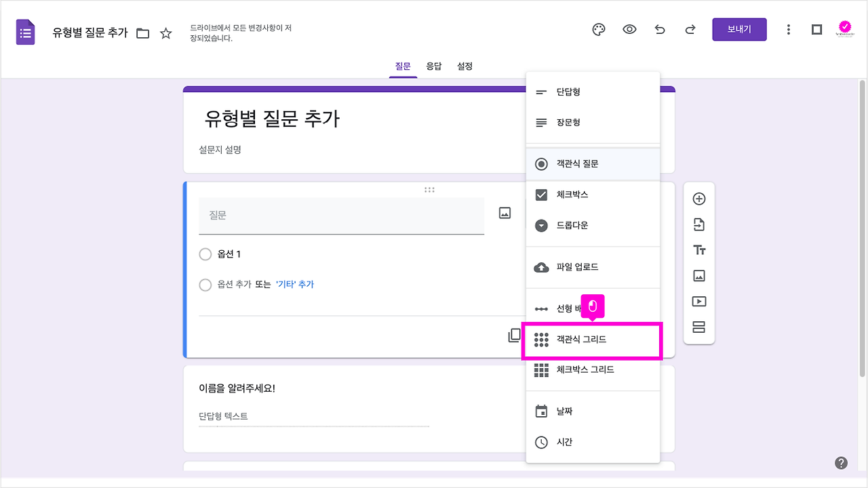Add a video using the sidebar video icon
Viewport: 868px width, 488px height.
(x=698, y=301)
